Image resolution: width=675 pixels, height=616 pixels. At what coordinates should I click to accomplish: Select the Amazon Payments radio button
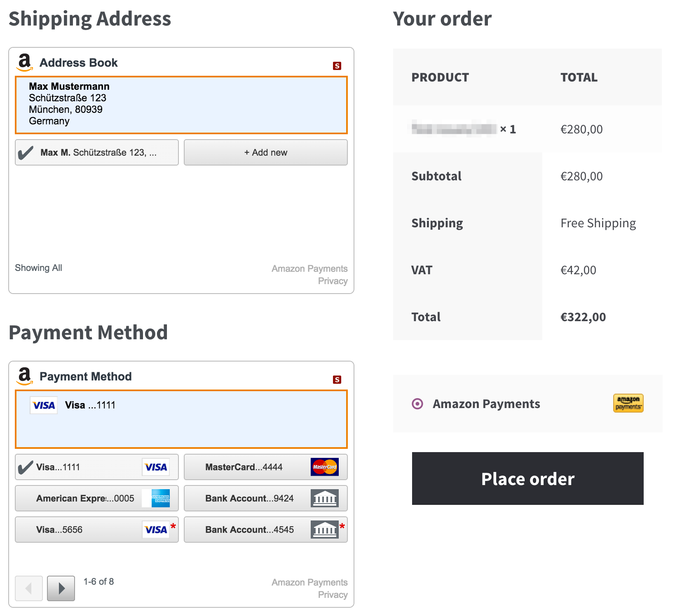[x=417, y=404]
